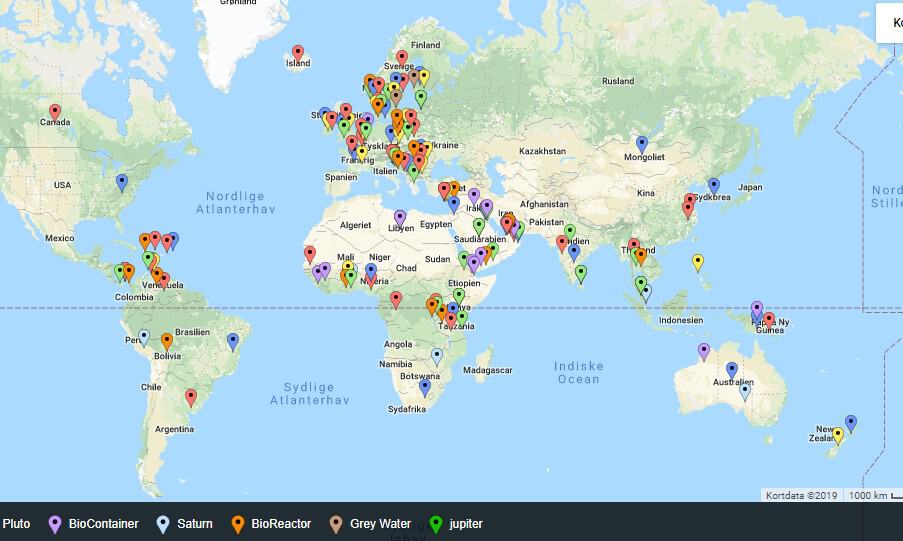This screenshot has width=903, height=541.
Task: Click the Japan map label
Action: point(750,187)
